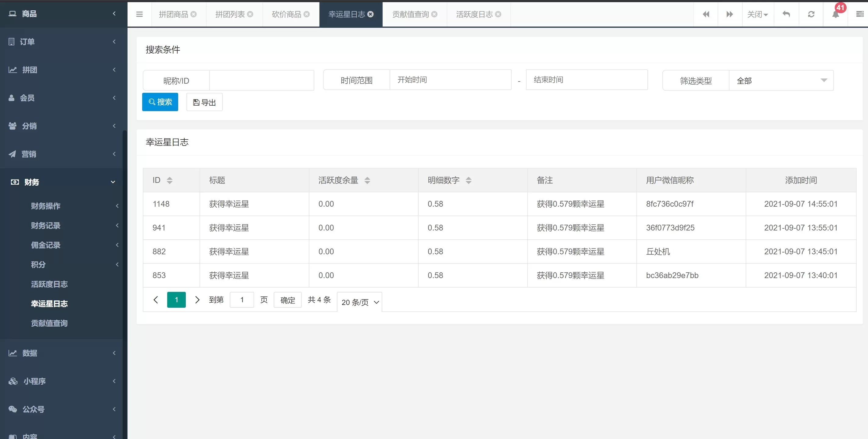Click the back arrow icon in the top bar
Screen dimensions: 868x439
pos(786,14)
